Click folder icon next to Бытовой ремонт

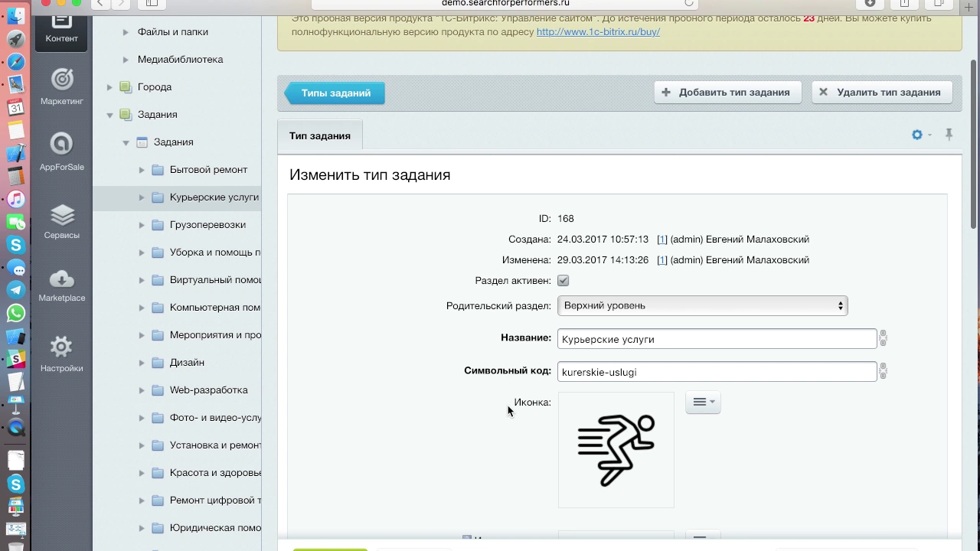pyautogui.click(x=158, y=170)
